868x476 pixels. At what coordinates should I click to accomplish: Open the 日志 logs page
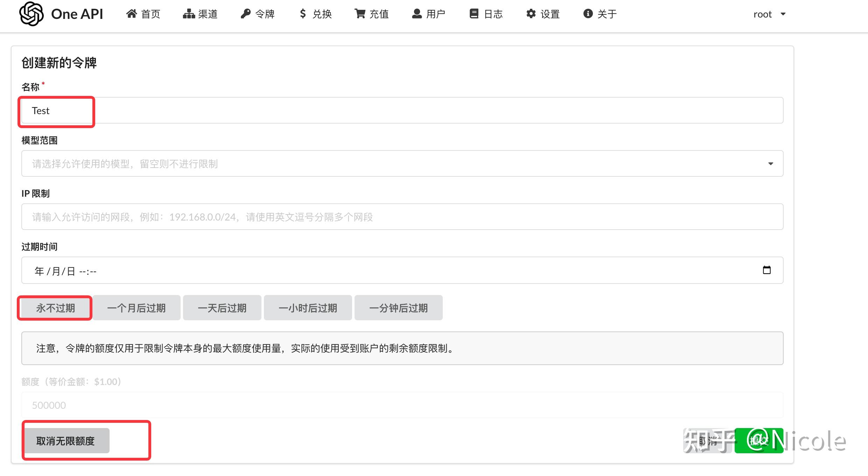coord(486,14)
